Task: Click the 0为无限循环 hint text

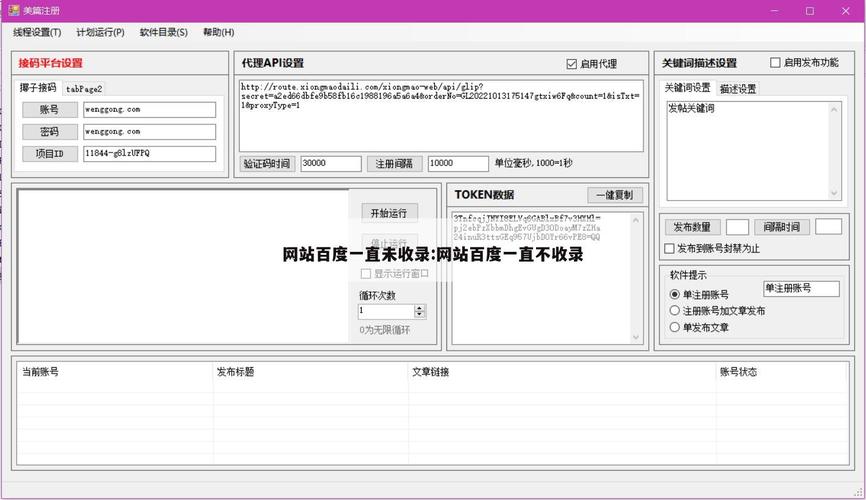Action: point(384,330)
